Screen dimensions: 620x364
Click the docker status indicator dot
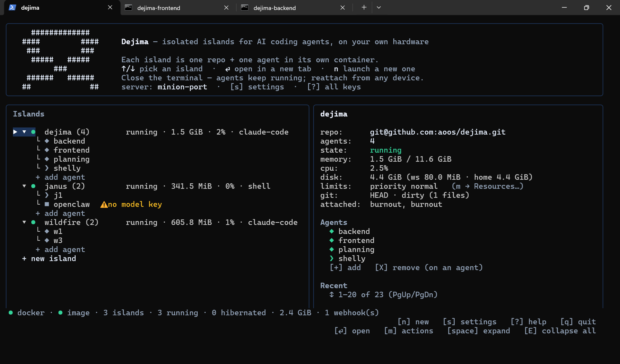11,313
